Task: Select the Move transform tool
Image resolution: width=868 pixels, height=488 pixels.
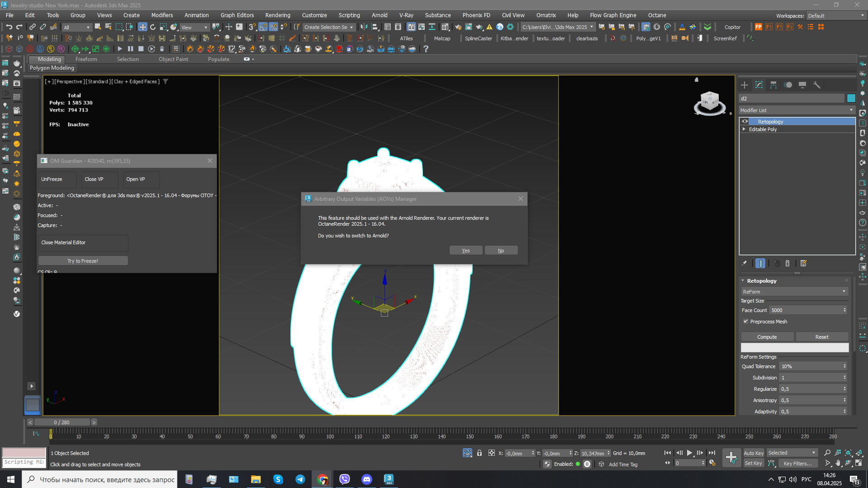Action: pyautogui.click(x=142, y=27)
